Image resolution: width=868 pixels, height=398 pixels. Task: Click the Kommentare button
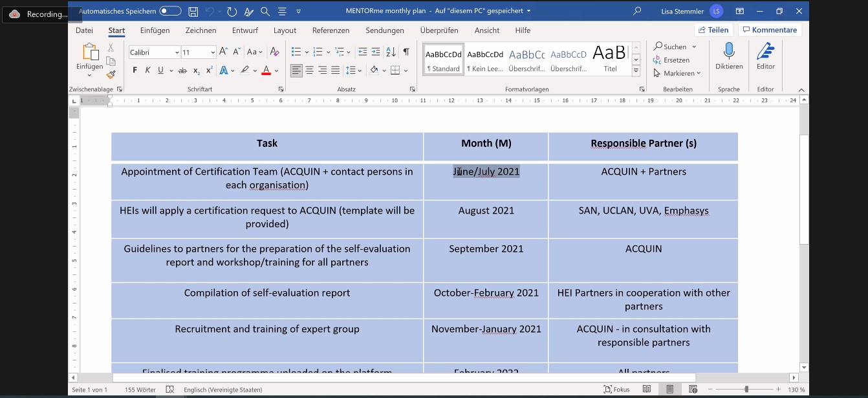[x=770, y=30]
